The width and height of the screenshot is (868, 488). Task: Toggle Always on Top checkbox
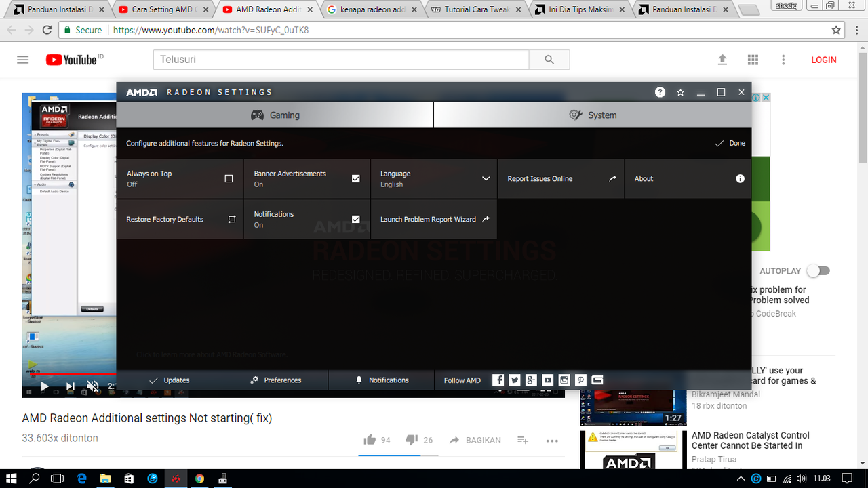pyautogui.click(x=229, y=179)
